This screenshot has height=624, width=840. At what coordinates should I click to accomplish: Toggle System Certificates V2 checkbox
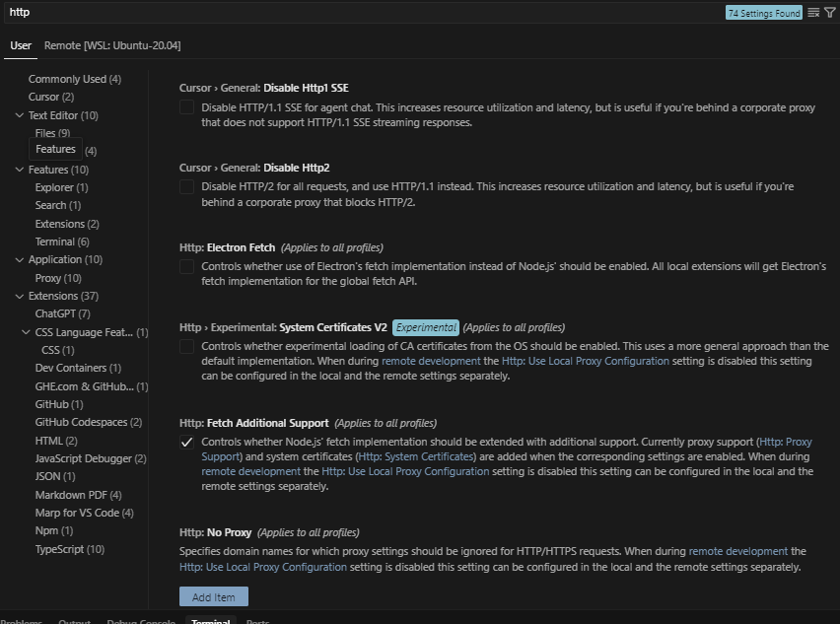click(x=186, y=347)
